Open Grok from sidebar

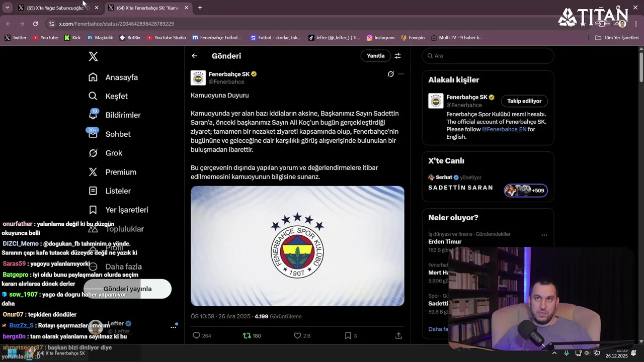105,153
